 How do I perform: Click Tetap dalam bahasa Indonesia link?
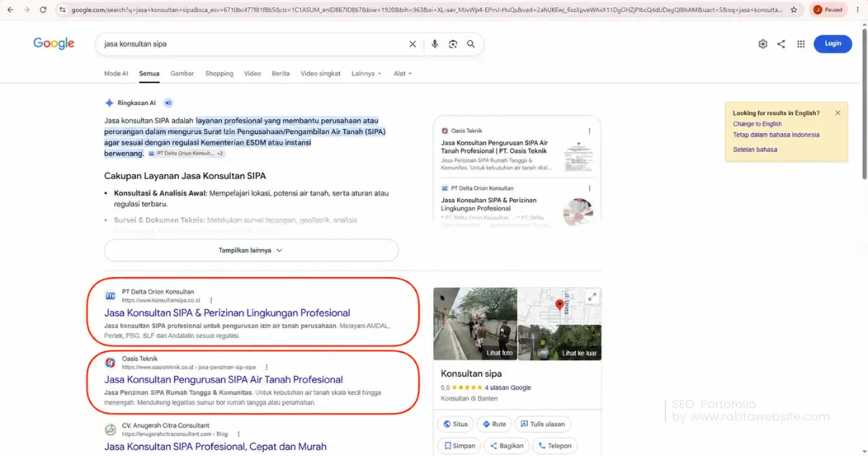pos(776,135)
